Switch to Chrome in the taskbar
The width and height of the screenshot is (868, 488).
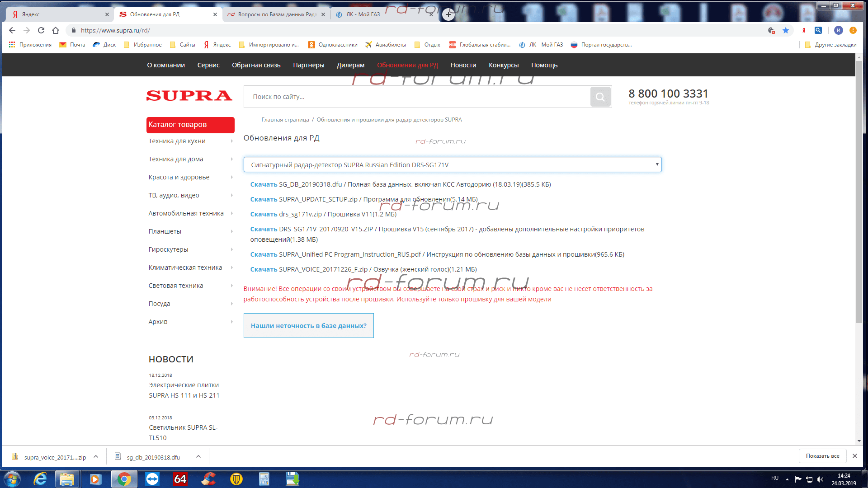point(124,479)
